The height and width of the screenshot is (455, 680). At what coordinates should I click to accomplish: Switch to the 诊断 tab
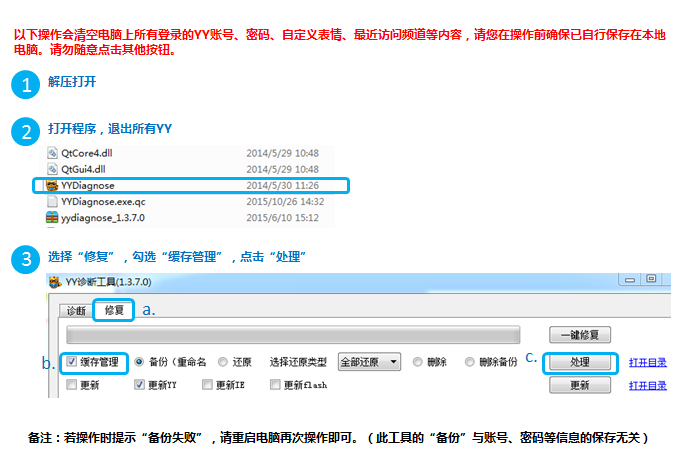(x=76, y=311)
